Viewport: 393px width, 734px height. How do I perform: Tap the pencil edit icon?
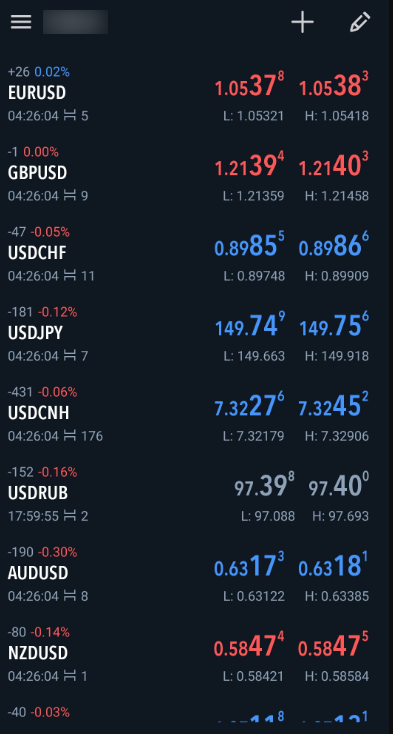(x=360, y=22)
